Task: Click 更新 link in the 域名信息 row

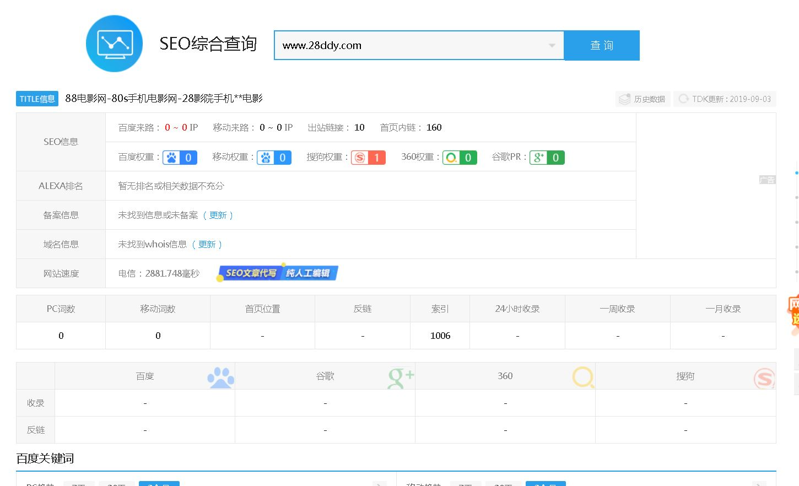Action: (207, 244)
